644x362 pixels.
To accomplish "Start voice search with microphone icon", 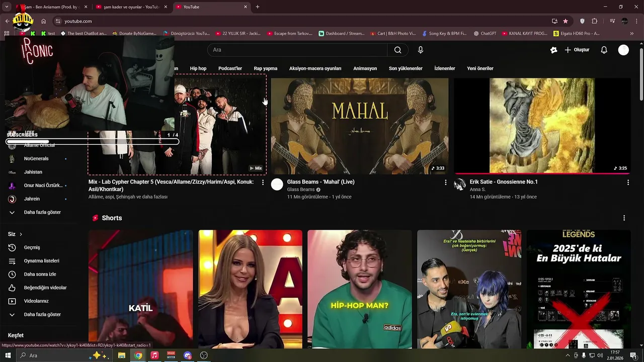I will (421, 50).
